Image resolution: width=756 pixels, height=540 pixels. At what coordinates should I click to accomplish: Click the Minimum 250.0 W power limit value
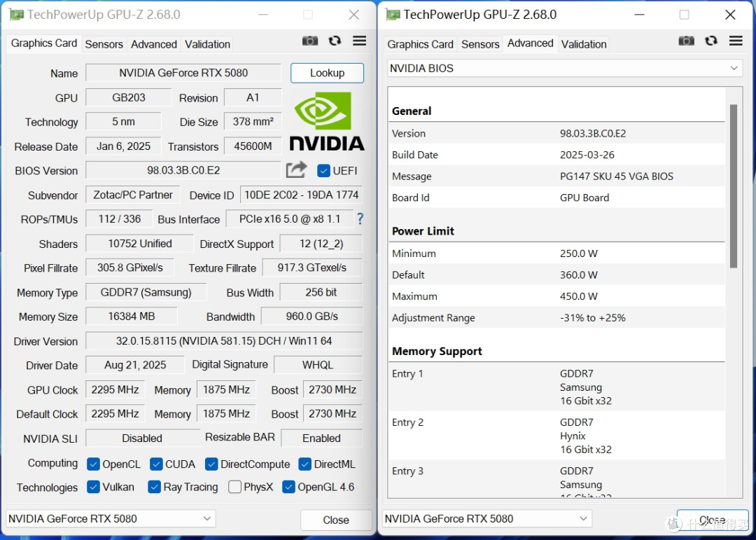click(579, 254)
